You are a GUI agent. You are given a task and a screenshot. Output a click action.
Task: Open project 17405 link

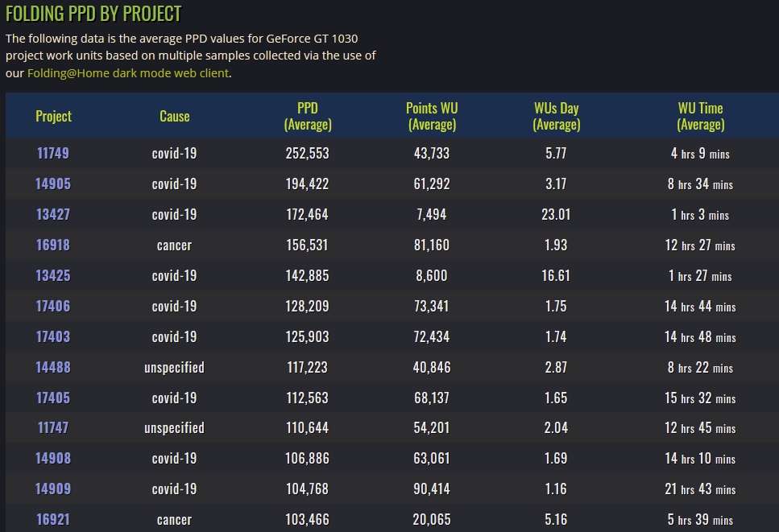[x=53, y=398]
